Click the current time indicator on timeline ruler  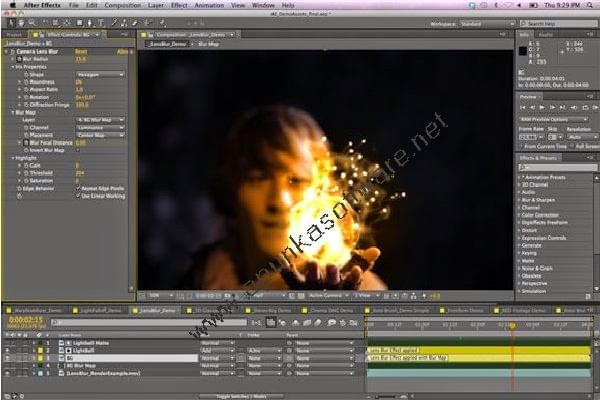tap(512, 325)
